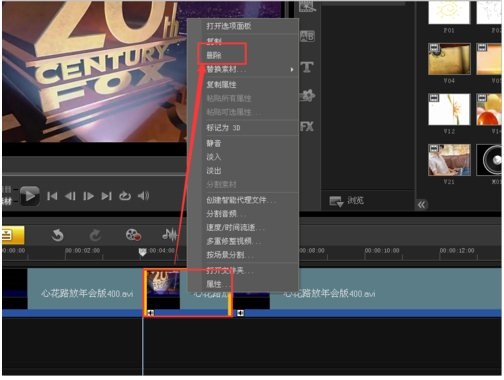The image size is (504, 380).
Task: Open the Graphic library flower icon
Action: (307, 96)
